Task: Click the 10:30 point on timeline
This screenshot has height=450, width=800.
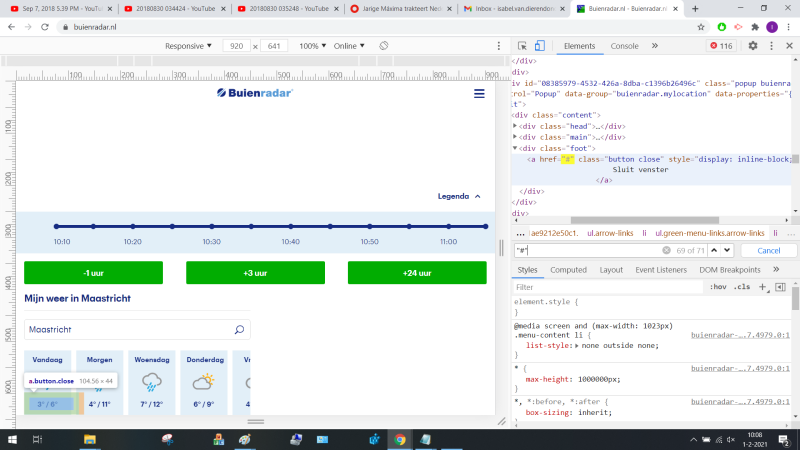Action: [x=211, y=227]
